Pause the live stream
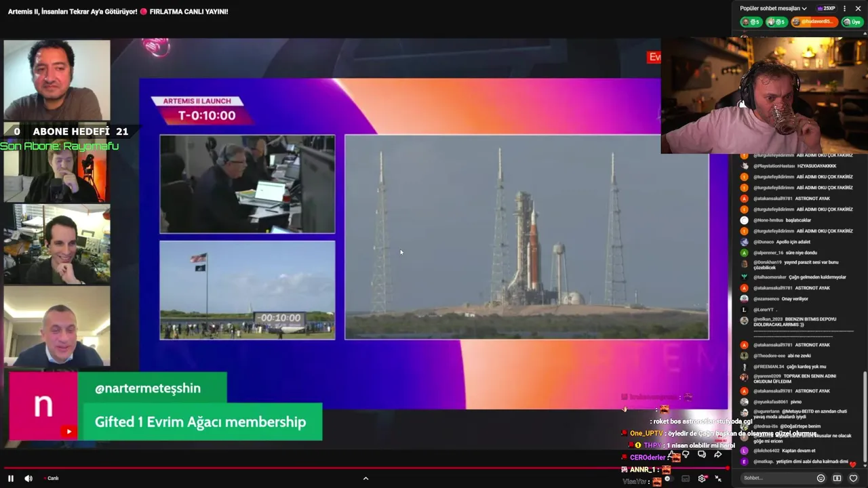 [11, 479]
